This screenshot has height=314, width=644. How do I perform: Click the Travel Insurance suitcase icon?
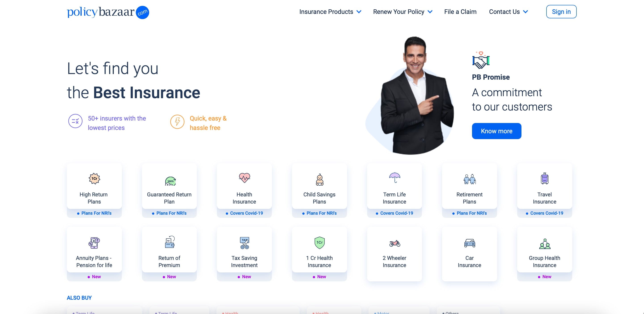tap(544, 178)
